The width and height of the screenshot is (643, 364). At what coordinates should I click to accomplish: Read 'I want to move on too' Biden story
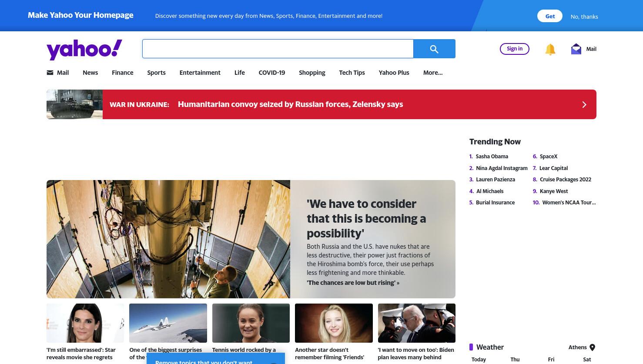pos(416,354)
